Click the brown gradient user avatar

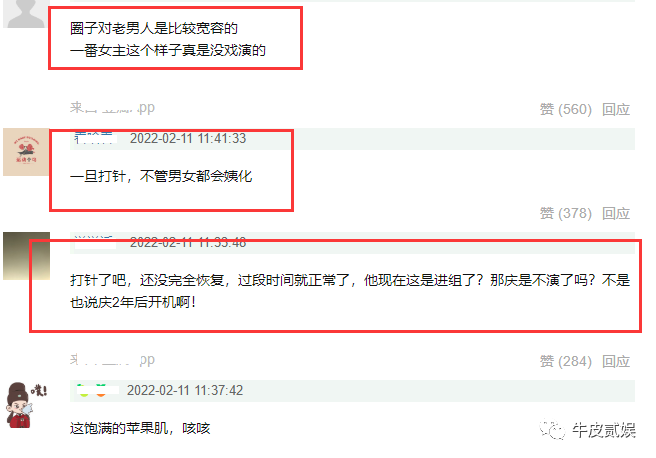pos(26,256)
